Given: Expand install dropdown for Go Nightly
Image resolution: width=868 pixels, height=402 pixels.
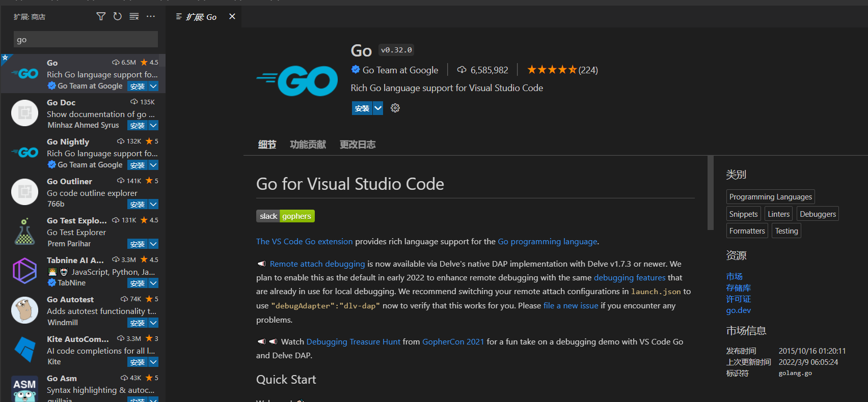Looking at the screenshot, I should point(153,165).
